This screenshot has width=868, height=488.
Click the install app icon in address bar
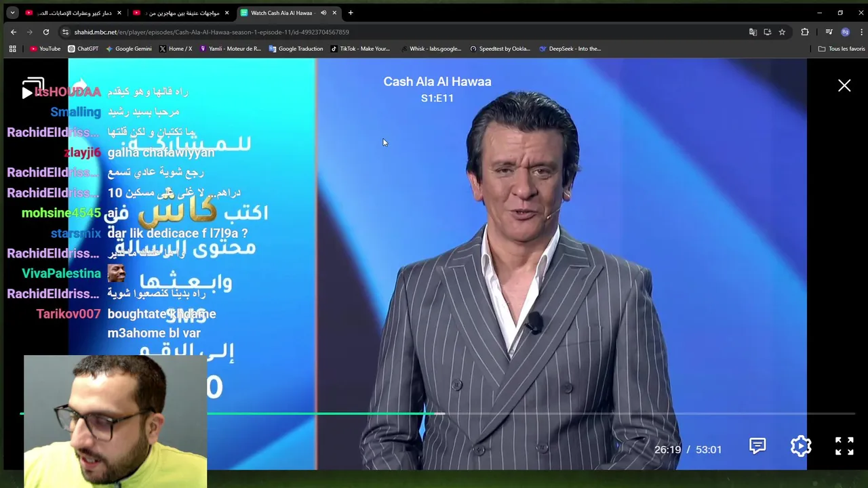768,32
